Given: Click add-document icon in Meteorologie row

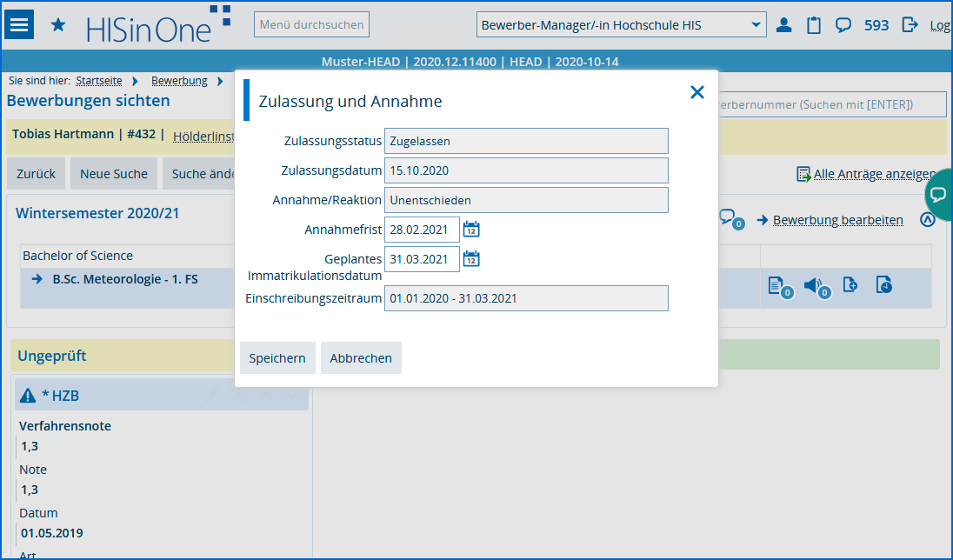Looking at the screenshot, I should tap(850, 284).
